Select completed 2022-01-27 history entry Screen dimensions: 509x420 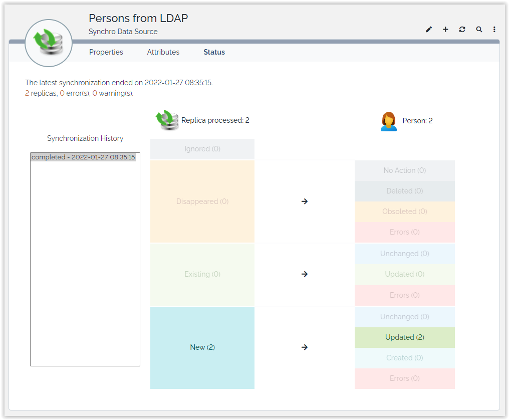click(x=84, y=157)
